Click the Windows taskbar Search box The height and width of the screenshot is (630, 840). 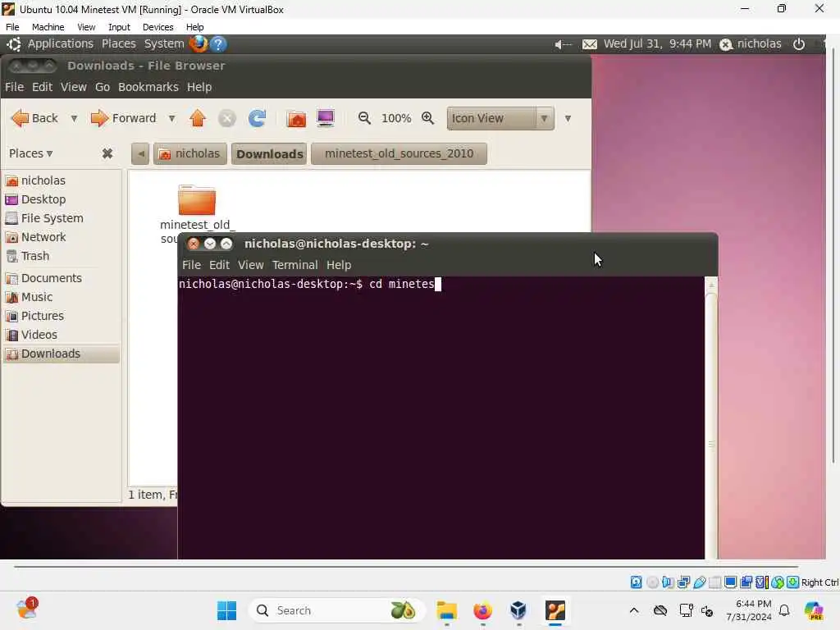pyautogui.click(x=337, y=610)
